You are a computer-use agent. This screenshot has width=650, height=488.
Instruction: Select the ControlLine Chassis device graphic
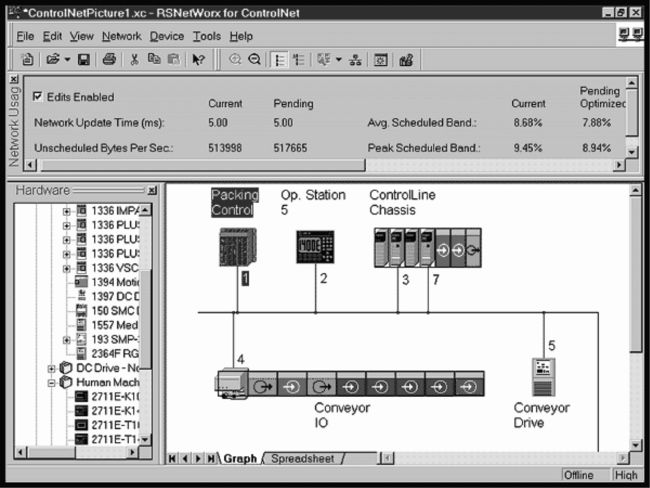click(x=427, y=248)
